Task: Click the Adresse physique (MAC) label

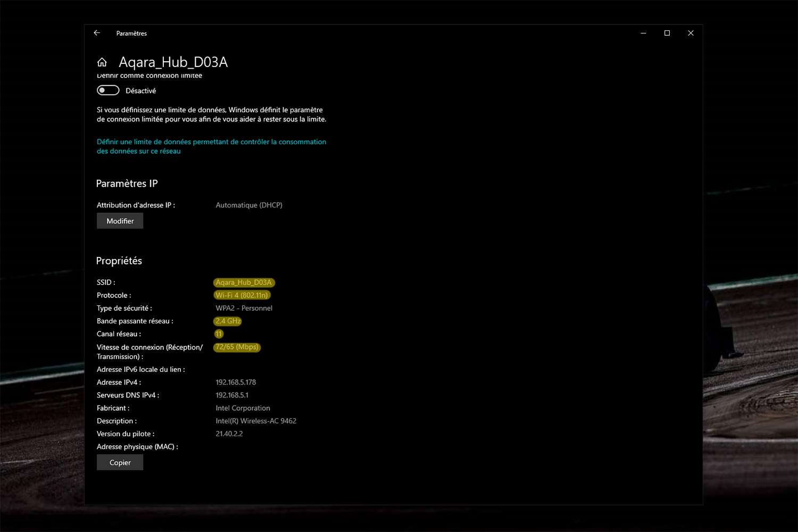Action: [137, 447]
